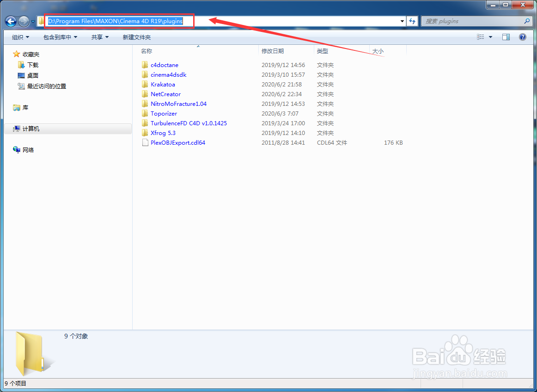Select the NetCreator folder name
Image resolution: width=537 pixels, height=392 pixels.
[165, 94]
